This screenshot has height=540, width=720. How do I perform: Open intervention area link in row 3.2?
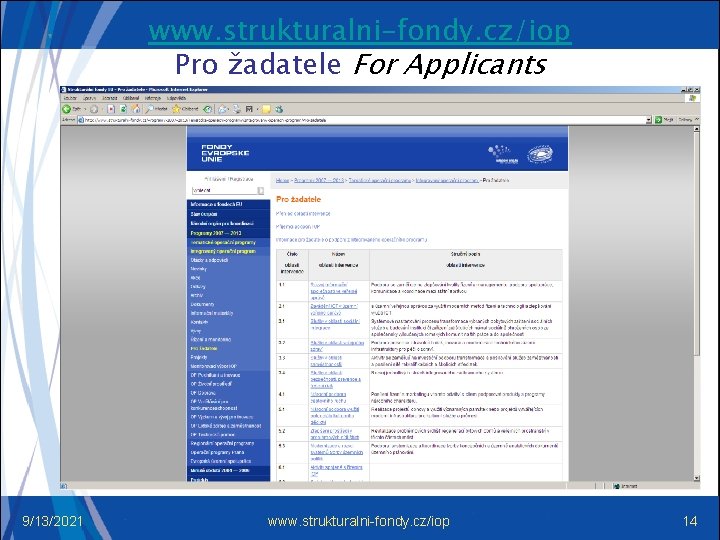click(x=337, y=346)
